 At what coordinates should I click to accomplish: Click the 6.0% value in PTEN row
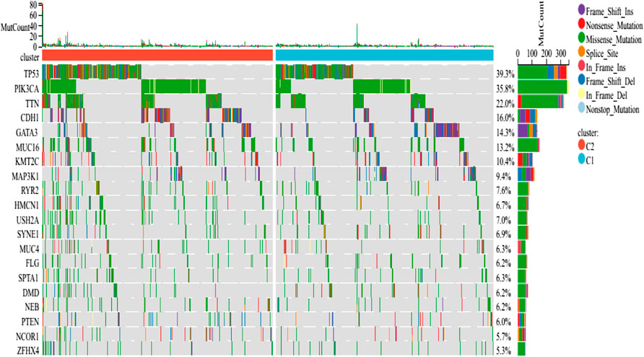pyautogui.click(x=504, y=322)
